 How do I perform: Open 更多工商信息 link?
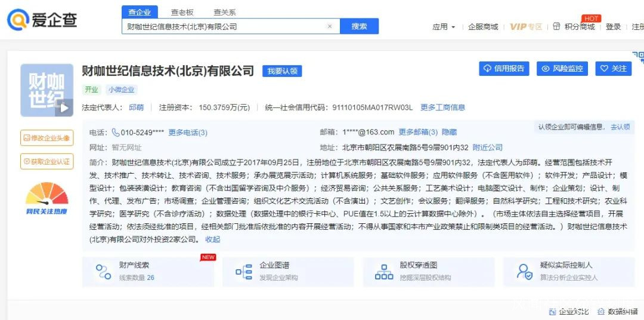442,107
